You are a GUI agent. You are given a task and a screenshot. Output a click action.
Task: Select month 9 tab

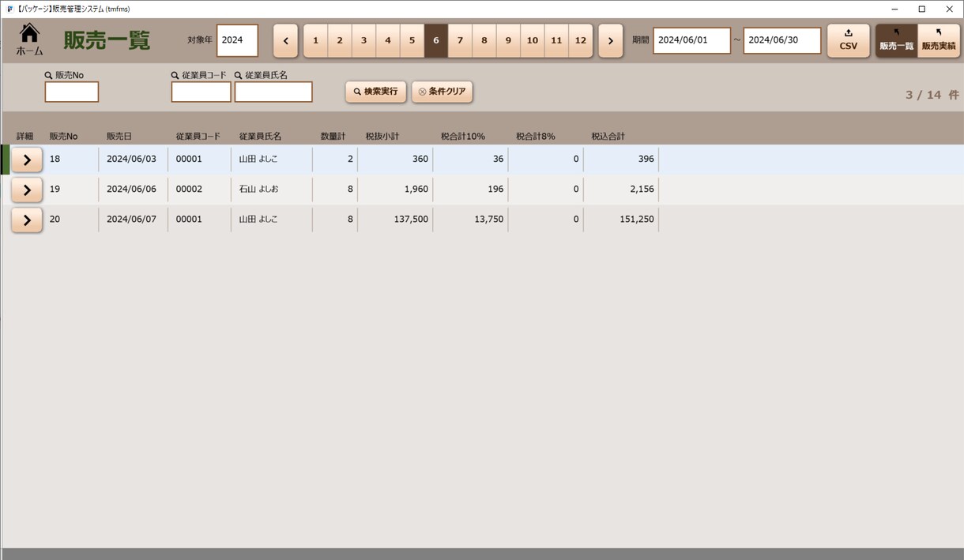pyautogui.click(x=508, y=40)
